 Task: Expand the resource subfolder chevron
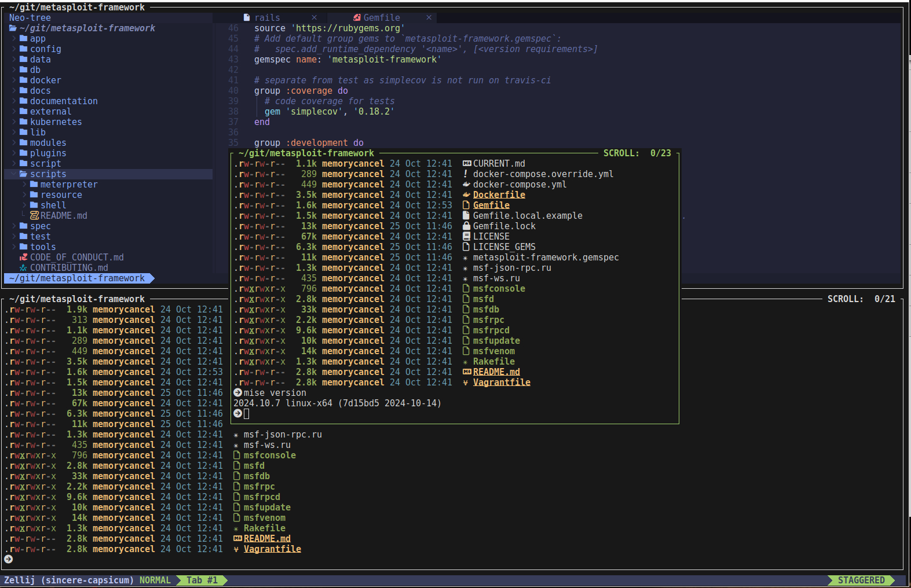[25, 195]
